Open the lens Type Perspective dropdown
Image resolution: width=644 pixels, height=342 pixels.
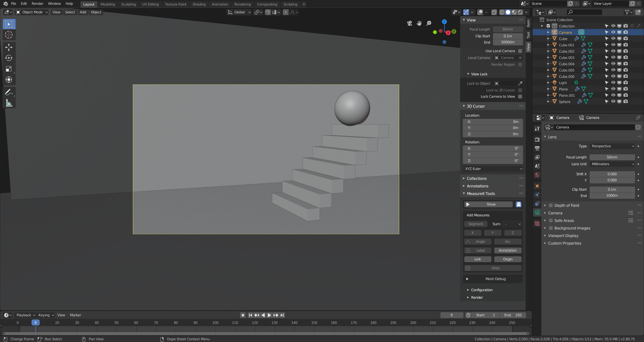pyautogui.click(x=612, y=146)
